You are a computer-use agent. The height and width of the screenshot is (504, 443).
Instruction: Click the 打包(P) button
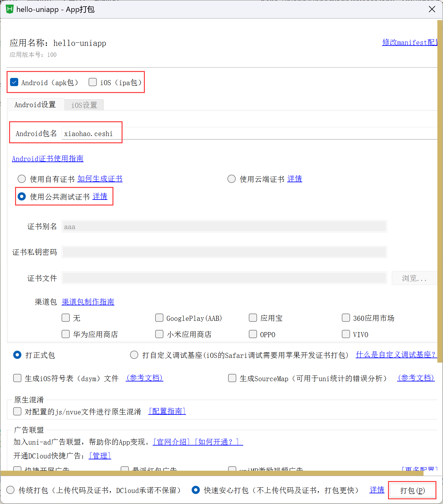(412, 490)
